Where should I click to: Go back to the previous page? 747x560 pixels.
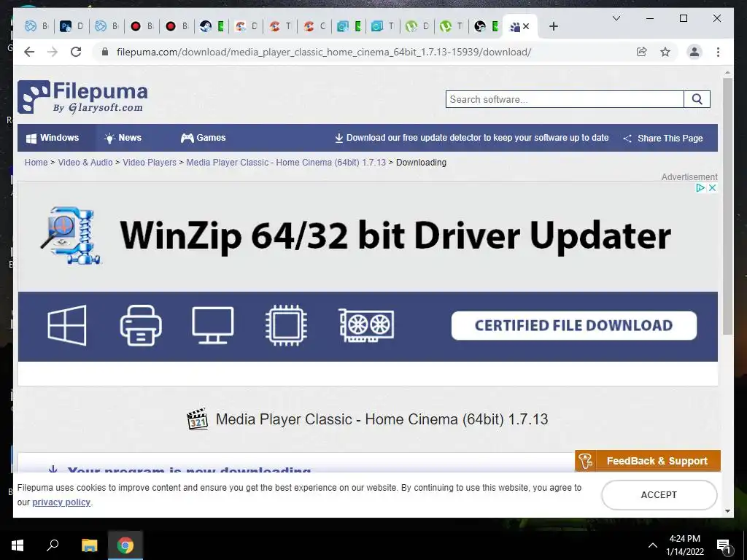point(29,52)
